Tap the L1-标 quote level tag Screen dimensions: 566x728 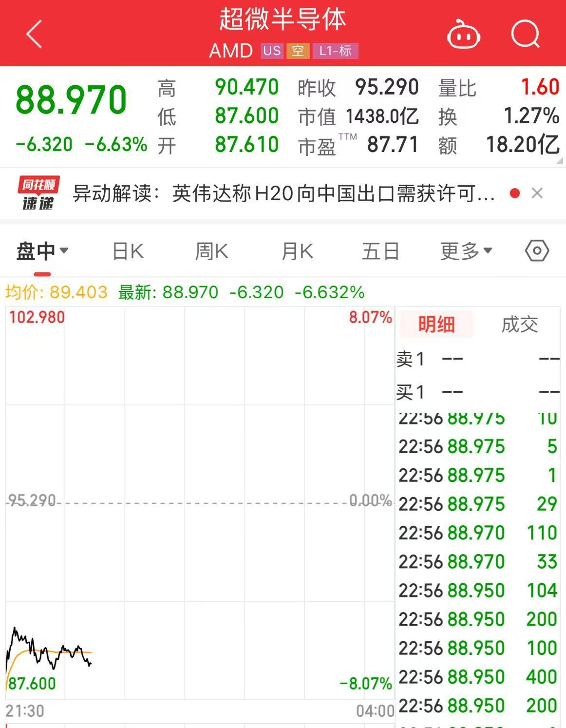point(336,51)
